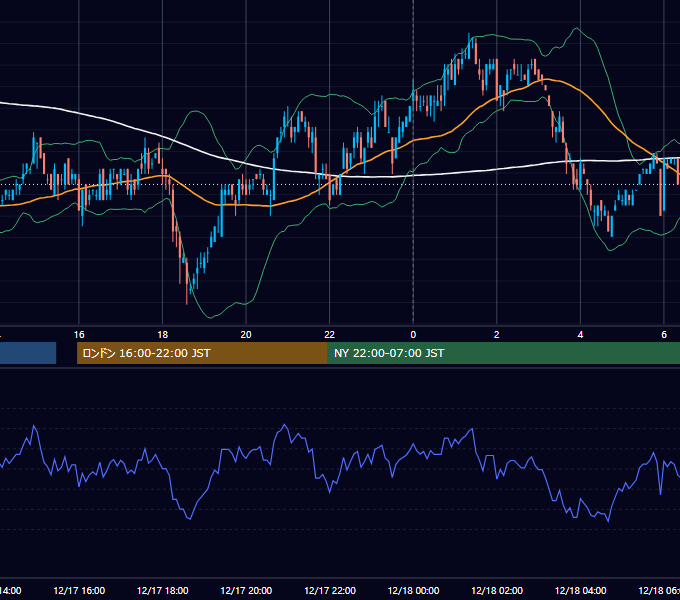The height and width of the screenshot is (600, 680).
Task: Select the NY 22:00-07:00 JST session bar
Action: point(503,353)
